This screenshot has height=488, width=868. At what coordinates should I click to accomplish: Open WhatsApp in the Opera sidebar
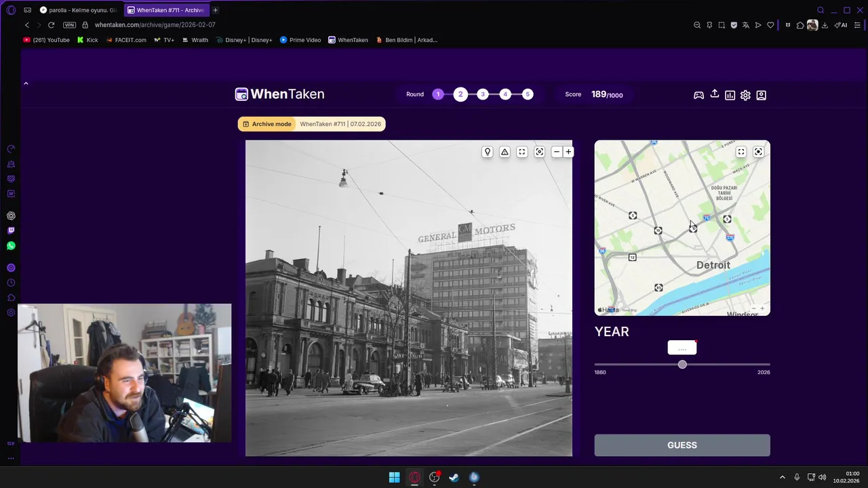pos(11,245)
